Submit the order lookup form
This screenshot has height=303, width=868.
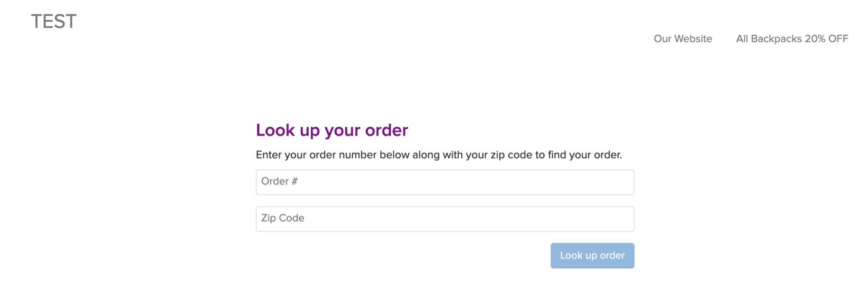point(592,256)
